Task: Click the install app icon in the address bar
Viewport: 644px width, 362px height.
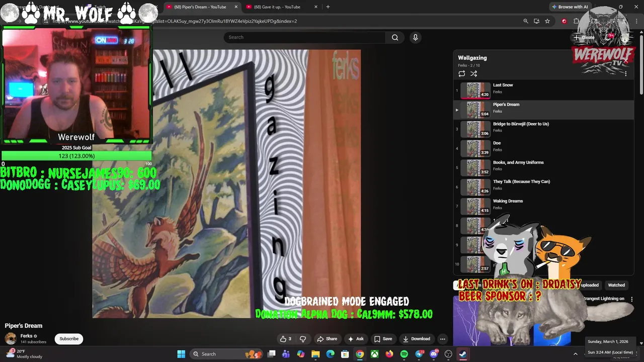Action: [x=536, y=21]
